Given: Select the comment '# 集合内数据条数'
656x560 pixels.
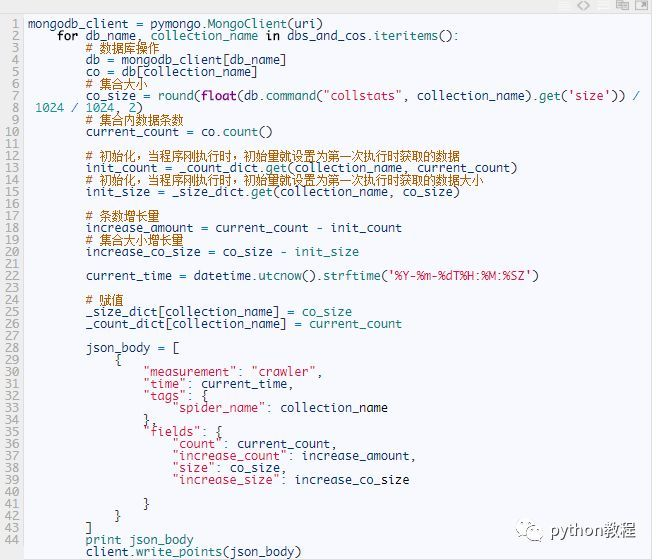Looking at the screenshot, I should coord(135,120).
